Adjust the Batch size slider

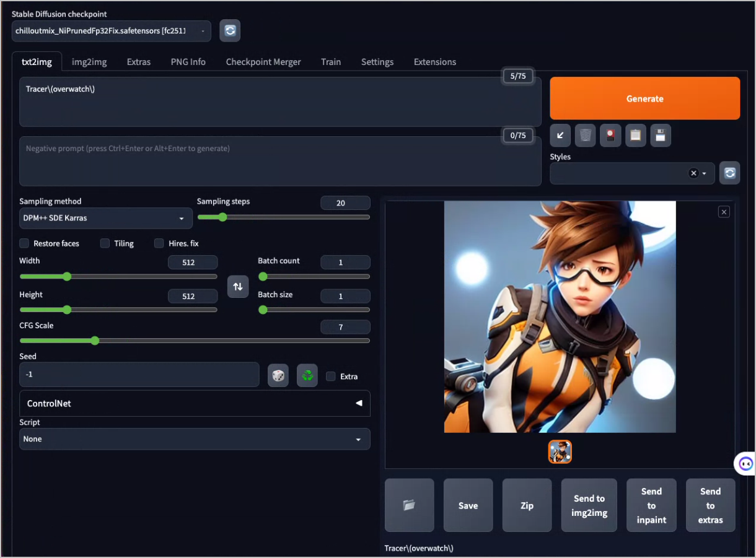click(314, 310)
